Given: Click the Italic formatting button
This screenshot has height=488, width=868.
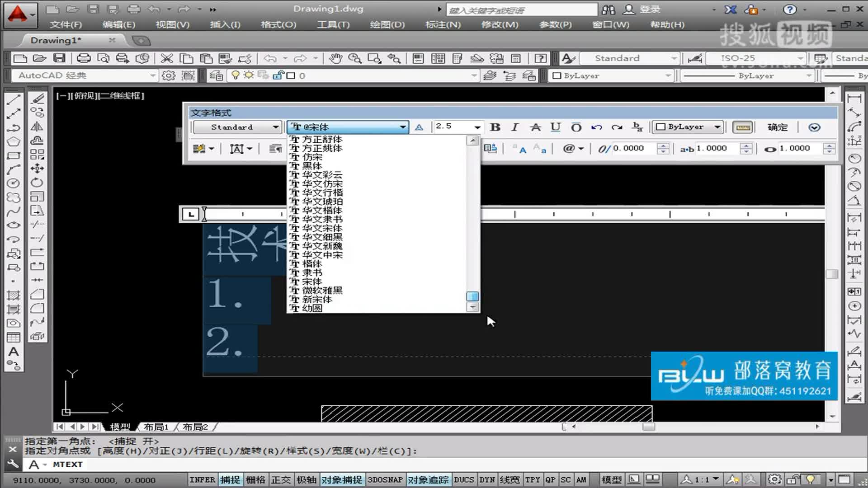Looking at the screenshot, I should [x=515, y=127].
